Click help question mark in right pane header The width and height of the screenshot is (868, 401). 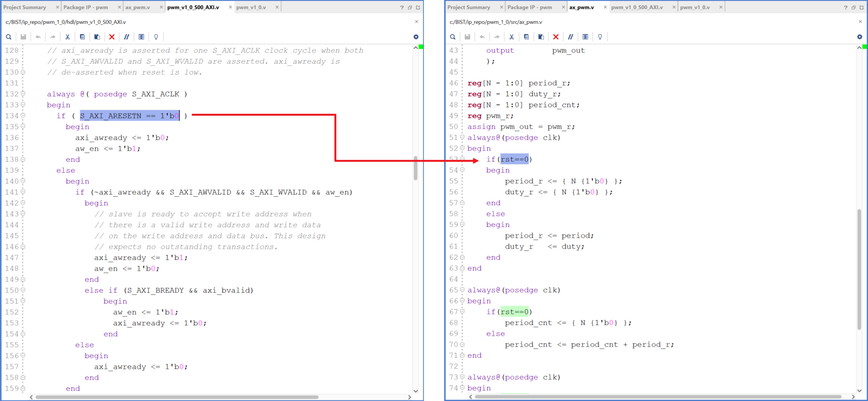pyautogui.click(x=845, y=7)
